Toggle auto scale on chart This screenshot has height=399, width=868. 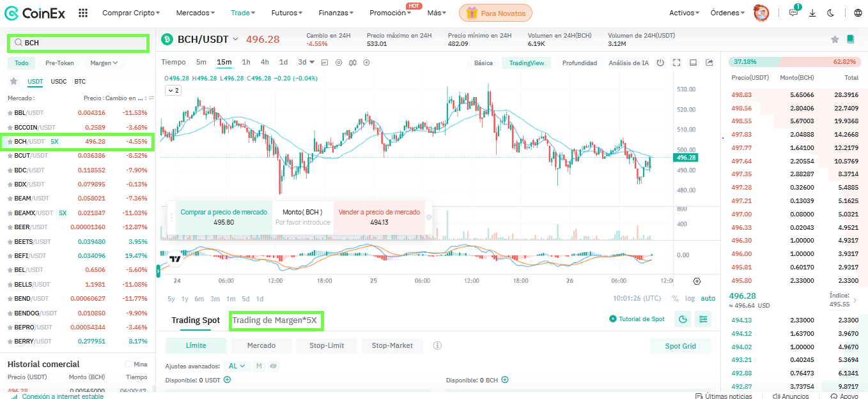coord(708,299)
